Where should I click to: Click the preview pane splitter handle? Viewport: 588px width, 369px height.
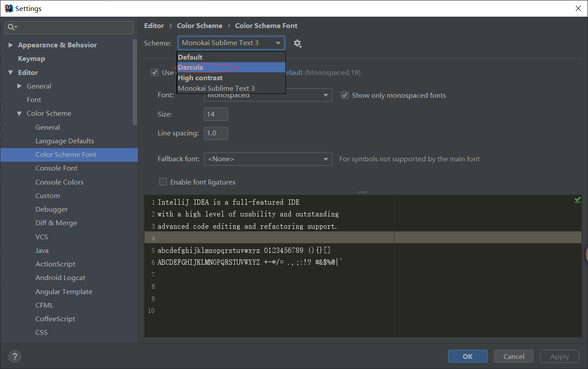[363, 192]
